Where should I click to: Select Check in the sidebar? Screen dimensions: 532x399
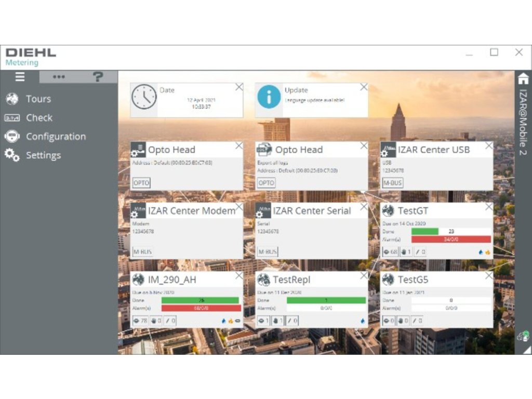tap(39, 118)
